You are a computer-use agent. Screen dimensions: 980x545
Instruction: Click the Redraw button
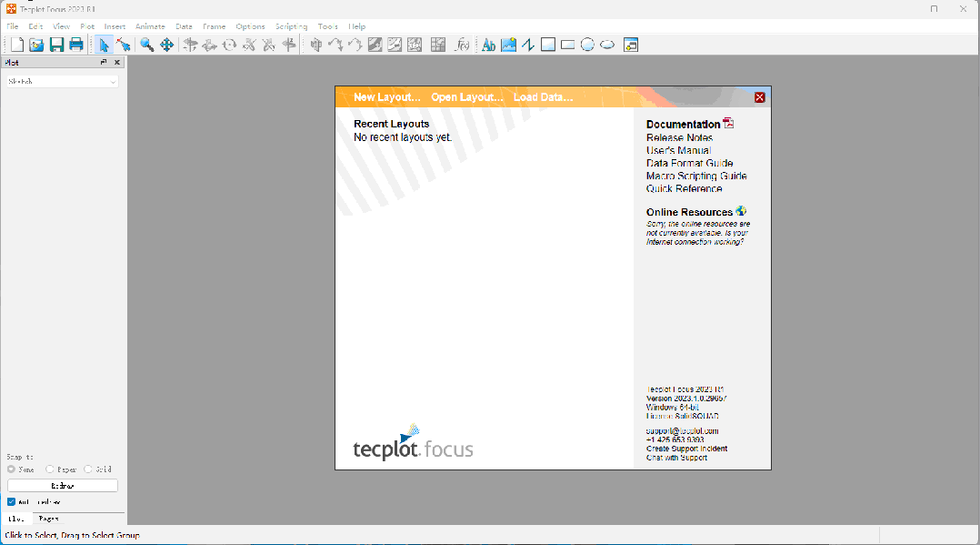pos(63,486)
